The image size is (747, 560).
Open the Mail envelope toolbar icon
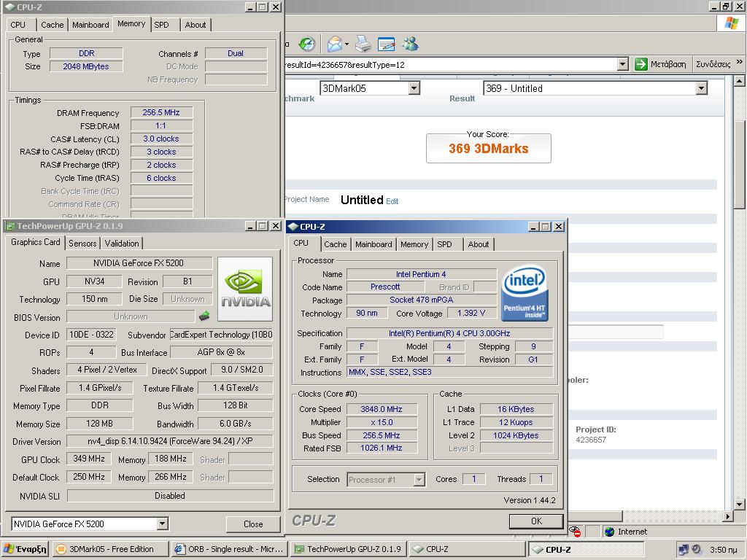(x=335, y=44)
